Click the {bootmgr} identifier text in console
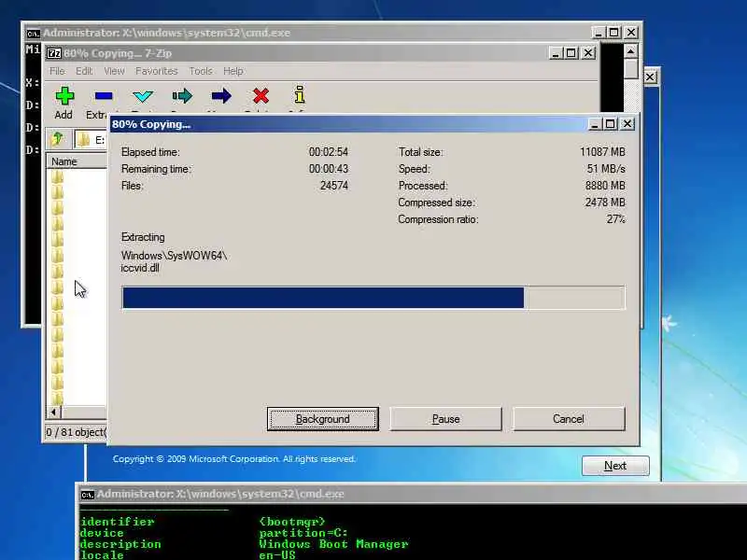 click(292, 522)
